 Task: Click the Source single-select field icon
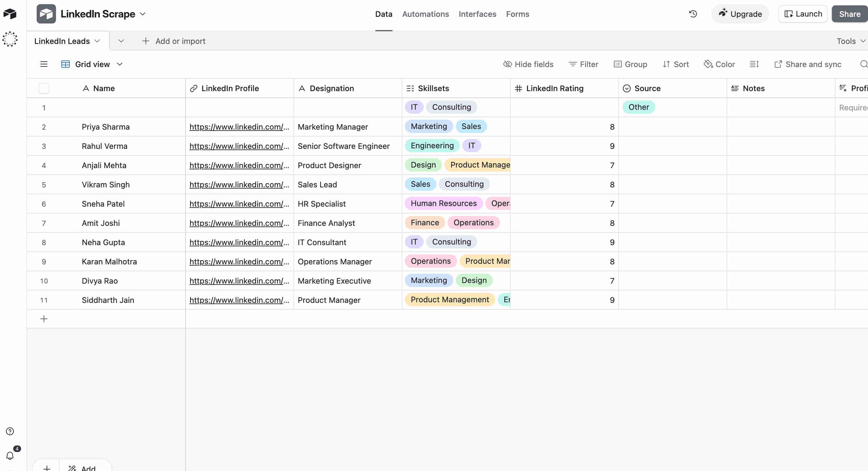626,88
